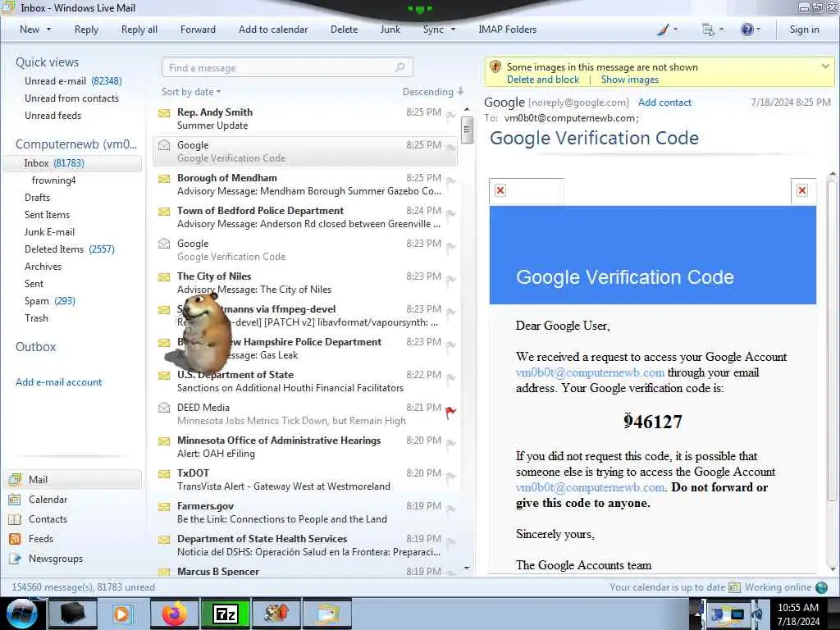The height and width of the screenshot is (630, 840).
Task: Toggle the red flag on DEED Media email
Action: pyautogui.click(x=450, y=412)
